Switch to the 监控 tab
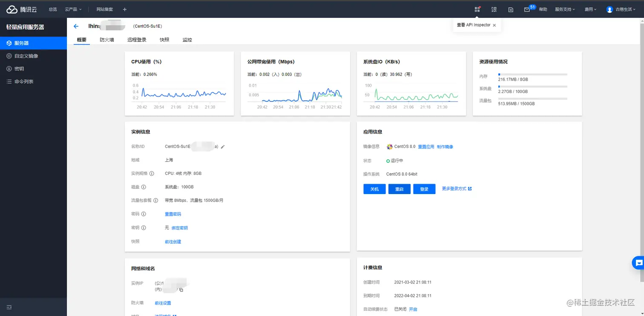 point(187,40)
